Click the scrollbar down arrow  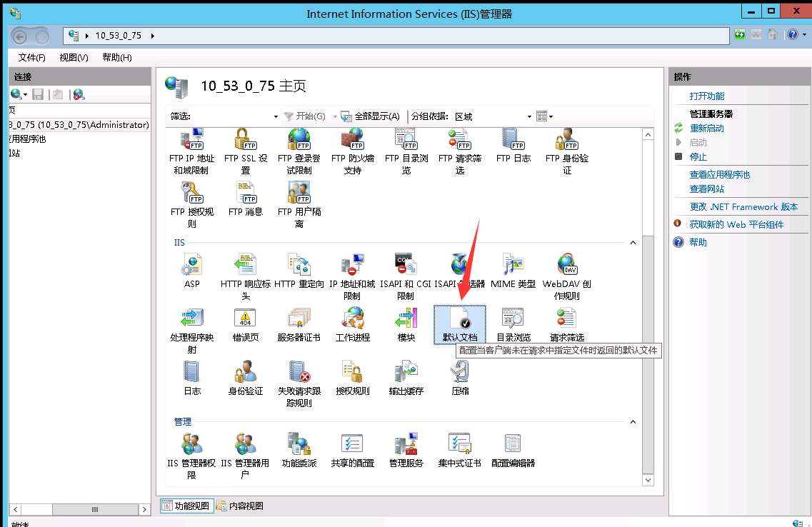point(648,480)
